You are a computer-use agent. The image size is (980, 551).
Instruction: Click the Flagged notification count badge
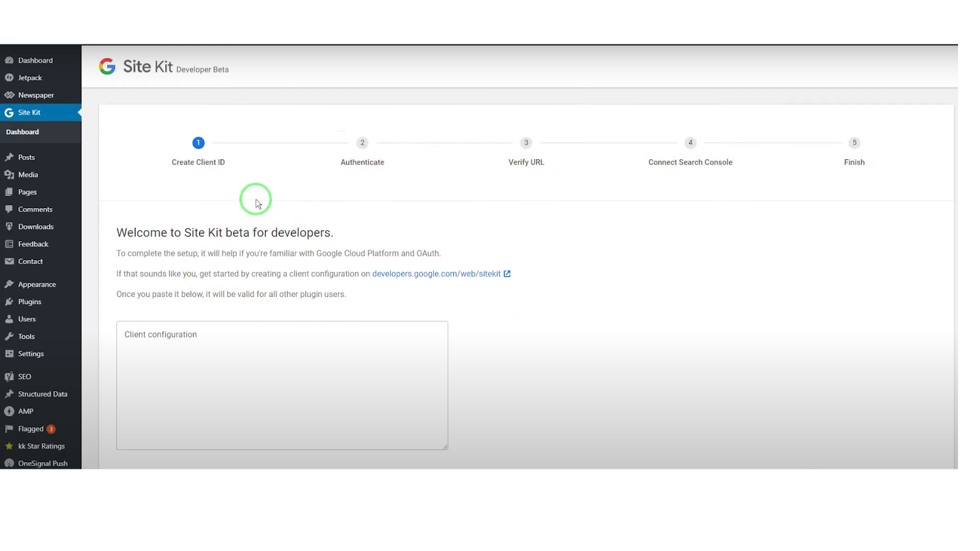coord(51,429)
